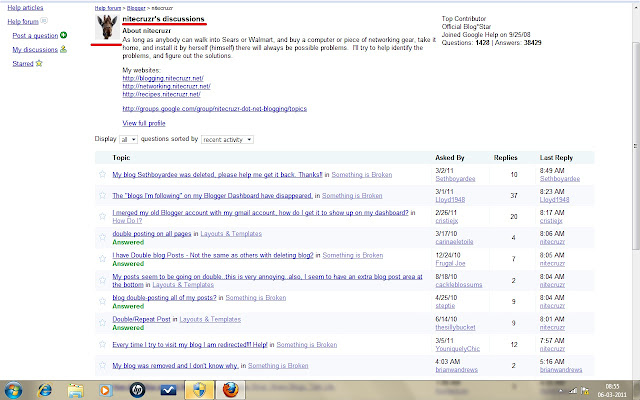Screen dimensions: 640x400
Task: Click the blue checkmark app icon in taskbar
Action: pos(168,391)
